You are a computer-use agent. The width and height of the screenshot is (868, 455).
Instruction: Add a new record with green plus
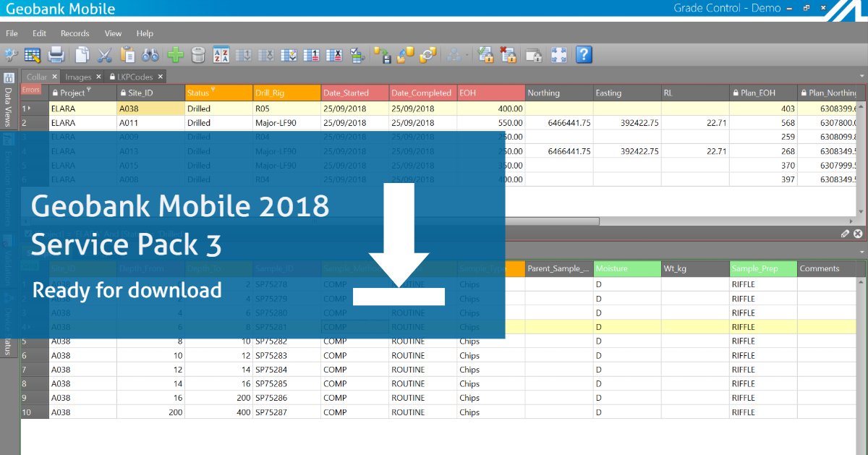tap(175, 54)
